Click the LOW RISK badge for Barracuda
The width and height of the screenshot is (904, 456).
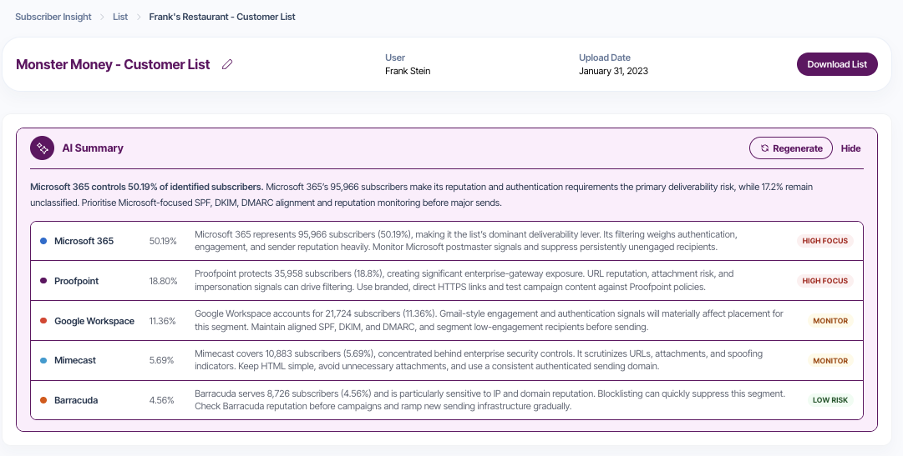click(x=830, y=400)
